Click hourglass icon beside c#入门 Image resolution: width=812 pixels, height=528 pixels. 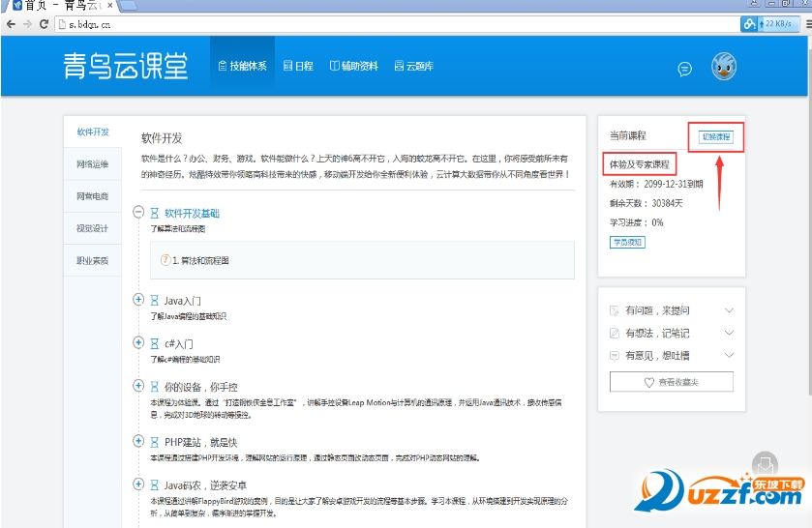point(154,343)
